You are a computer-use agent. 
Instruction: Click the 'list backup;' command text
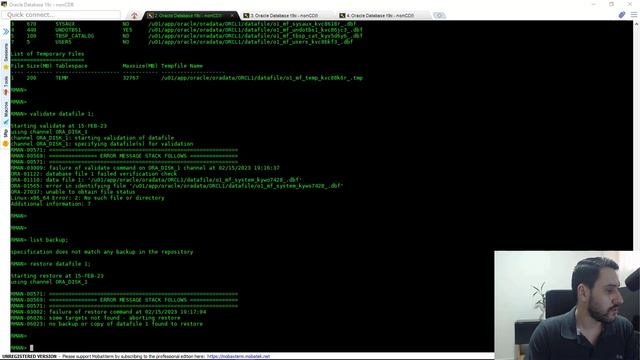(49, 240)
